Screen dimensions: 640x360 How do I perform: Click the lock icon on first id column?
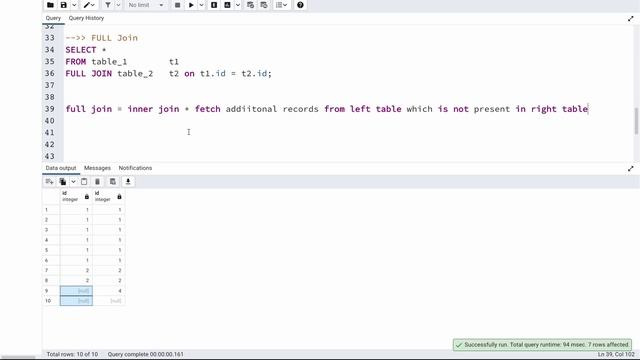point(87,197)
